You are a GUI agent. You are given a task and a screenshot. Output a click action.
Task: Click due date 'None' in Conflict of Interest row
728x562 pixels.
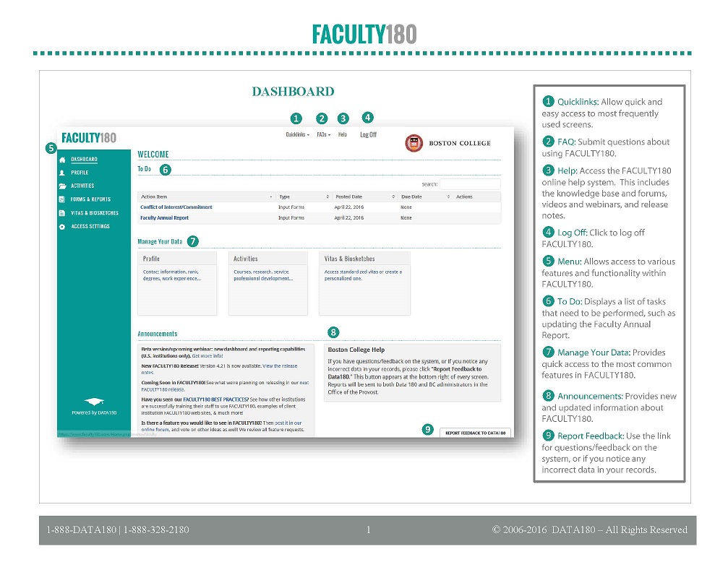coord(406,207)
